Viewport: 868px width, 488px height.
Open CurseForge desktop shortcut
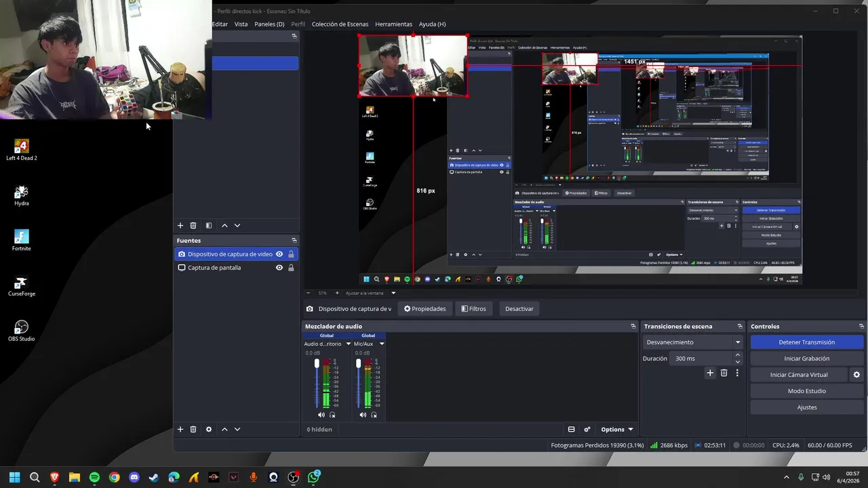coord(22,286)
